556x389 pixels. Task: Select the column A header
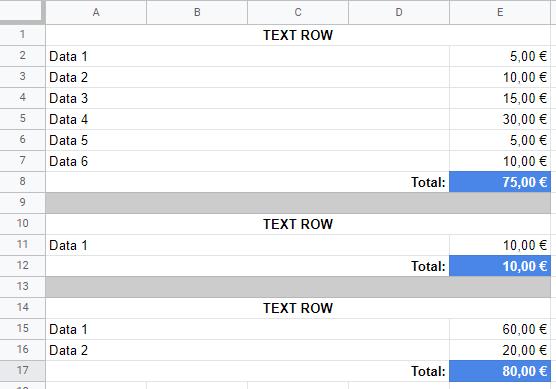pos(96,12)
